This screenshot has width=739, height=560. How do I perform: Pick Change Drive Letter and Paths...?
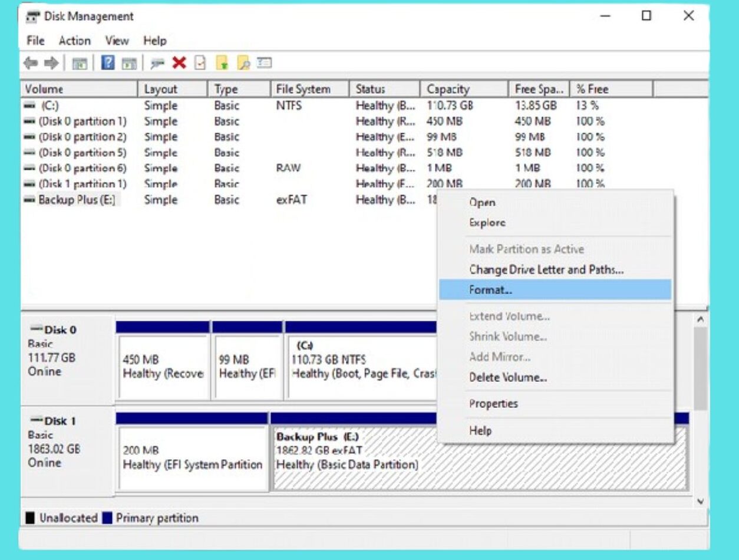coord(546,270)
